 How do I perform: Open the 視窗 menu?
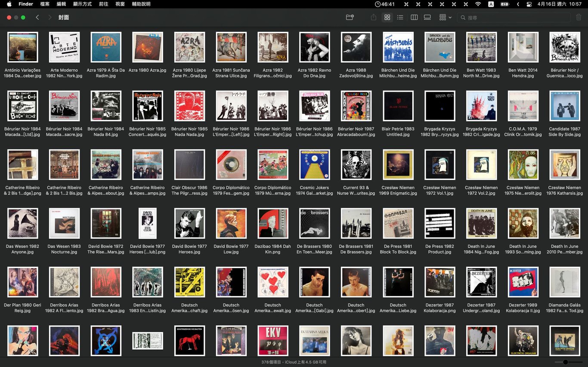pos(120,4)
